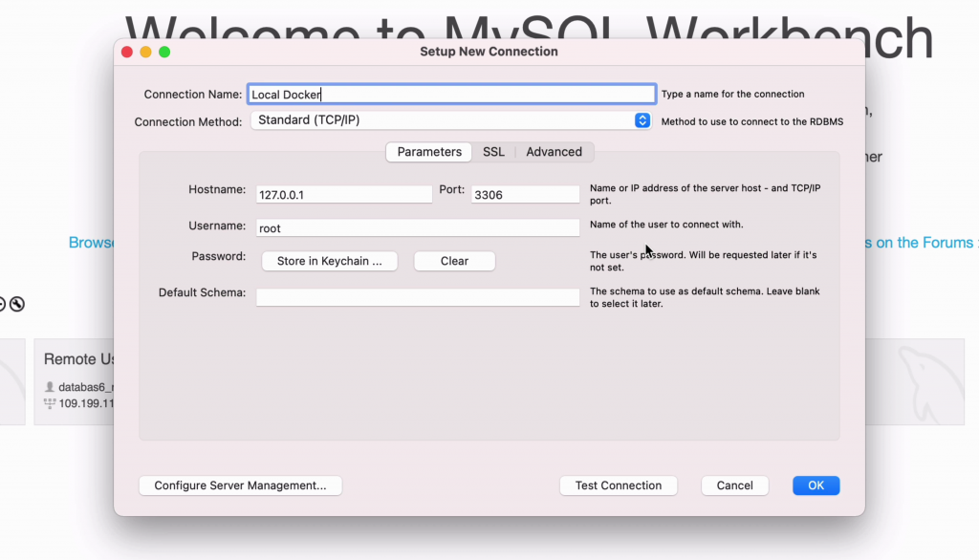Click the Connection Name text field
The width and height of the screenshot is (979, 560).
point(451,95)
